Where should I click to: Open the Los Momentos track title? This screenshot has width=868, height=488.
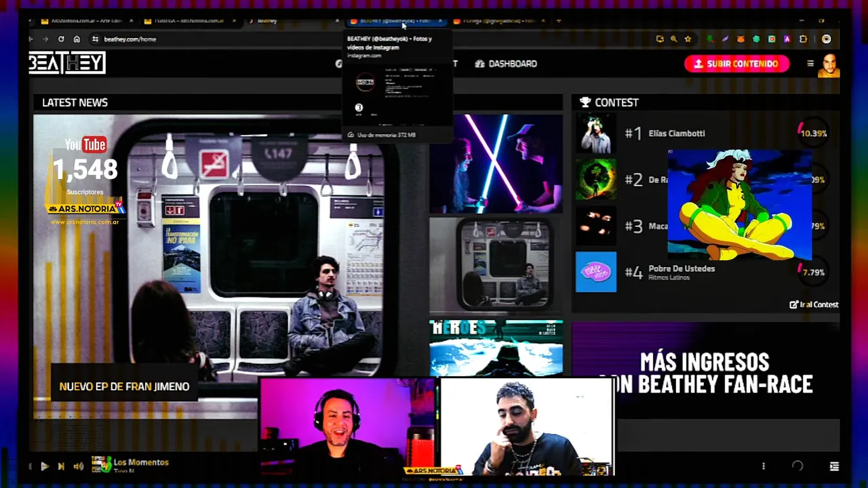(x=141, y=462)
